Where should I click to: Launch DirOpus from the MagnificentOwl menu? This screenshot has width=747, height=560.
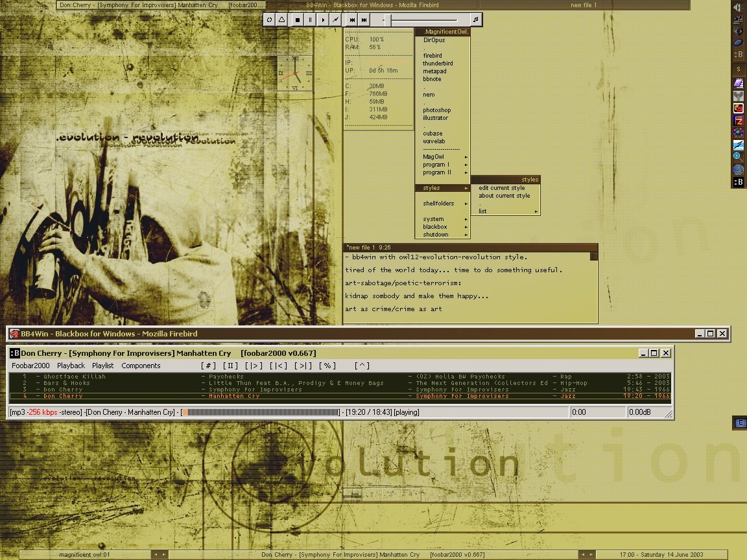click(434, 40)
